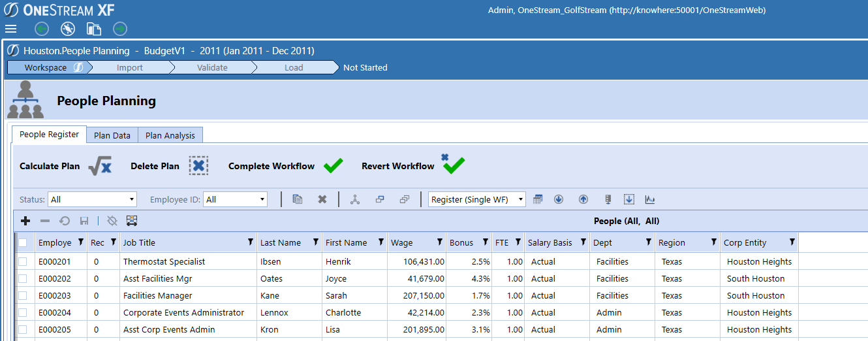Viewport: 868px width, 341px height.
Task: Select the Load workflow step
Action: tap(294, 67)
